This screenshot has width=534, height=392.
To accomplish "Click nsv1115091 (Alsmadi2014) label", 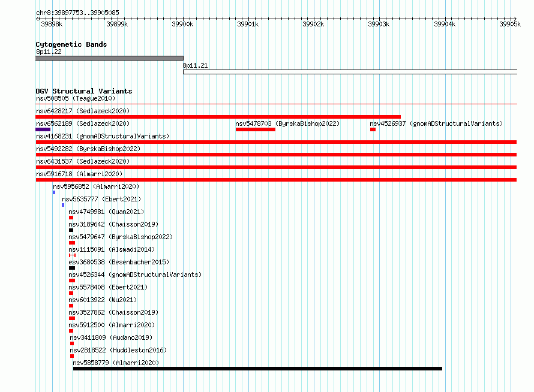I will pyautogui.click(x=112, y=249).
